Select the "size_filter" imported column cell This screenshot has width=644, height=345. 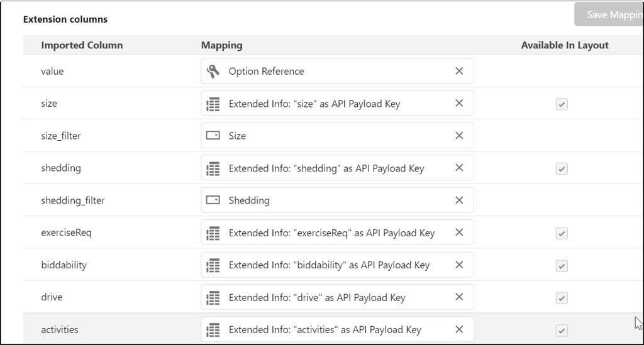click(x=61, y=136)
